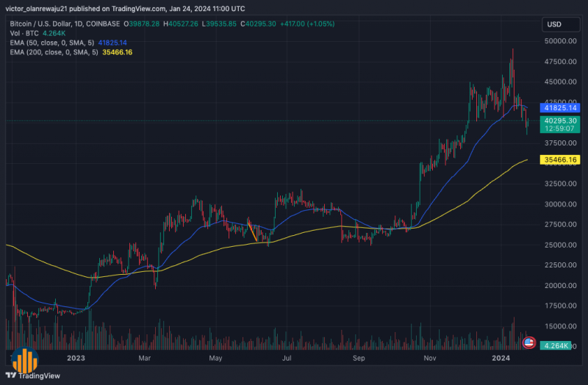
Task: Select the 2024 label on time axis
Action: (x=501, y=358)
